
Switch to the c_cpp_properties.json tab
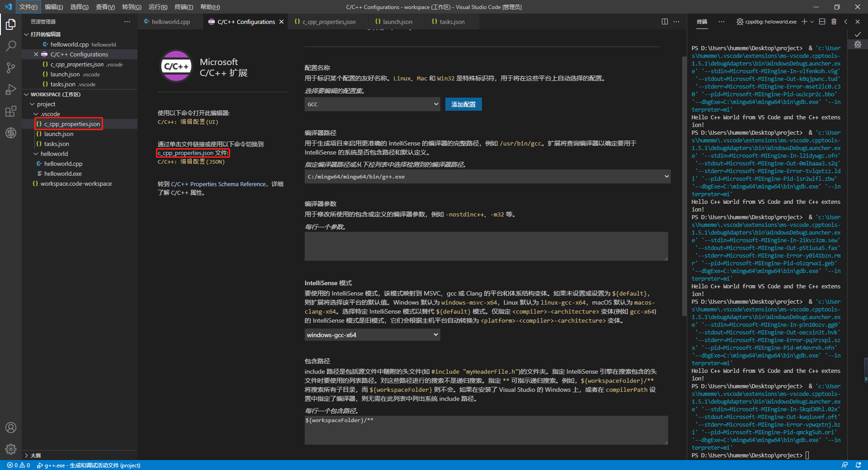click(329, 22)
